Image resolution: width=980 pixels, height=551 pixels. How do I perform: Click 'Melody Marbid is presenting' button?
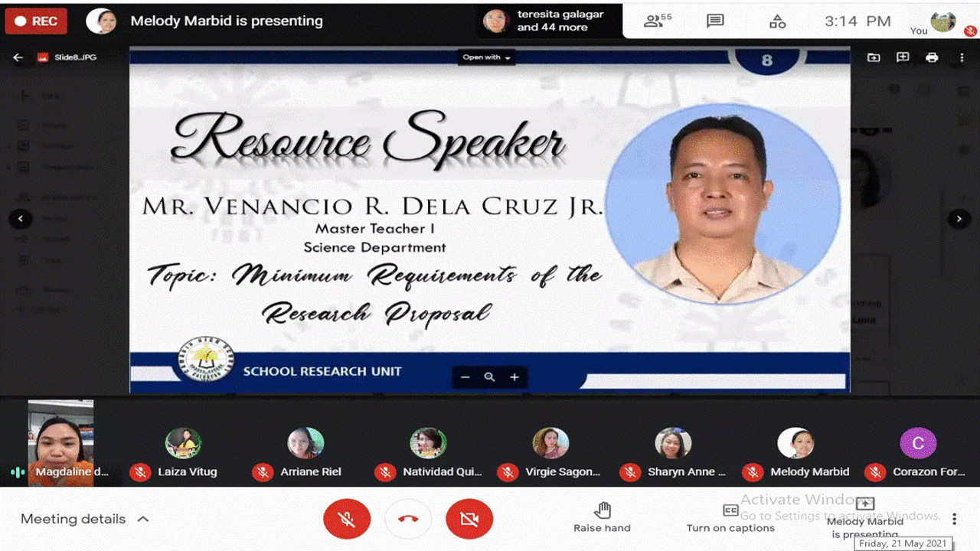[865, 519]
